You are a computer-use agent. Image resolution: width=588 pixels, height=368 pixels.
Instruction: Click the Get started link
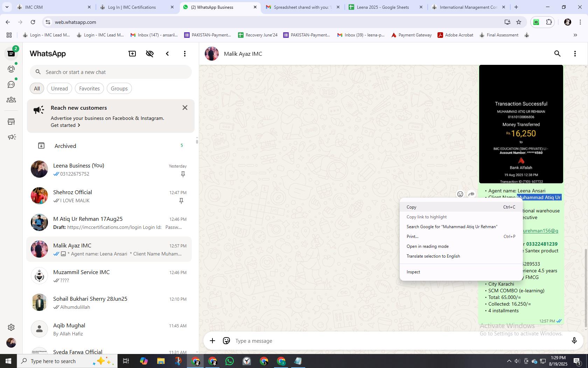[x=65, y=125]
